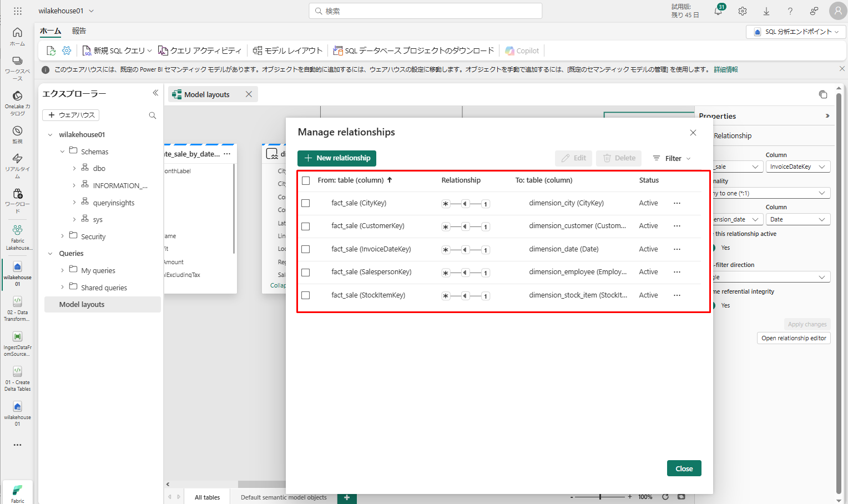This screenshot has width=848, height=504.
Task: Switch to the 報告 ribbon tab
Action: pos(79,31)
